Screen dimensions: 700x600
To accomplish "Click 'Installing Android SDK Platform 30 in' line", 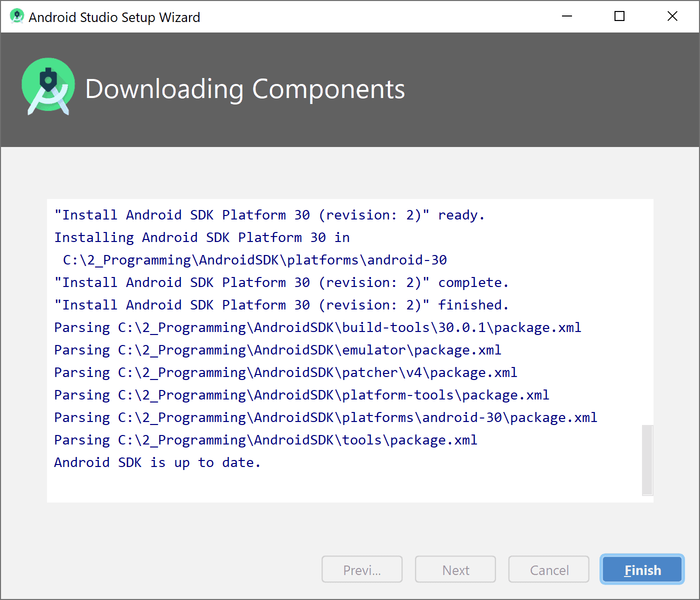I will (x=202, y=237).
